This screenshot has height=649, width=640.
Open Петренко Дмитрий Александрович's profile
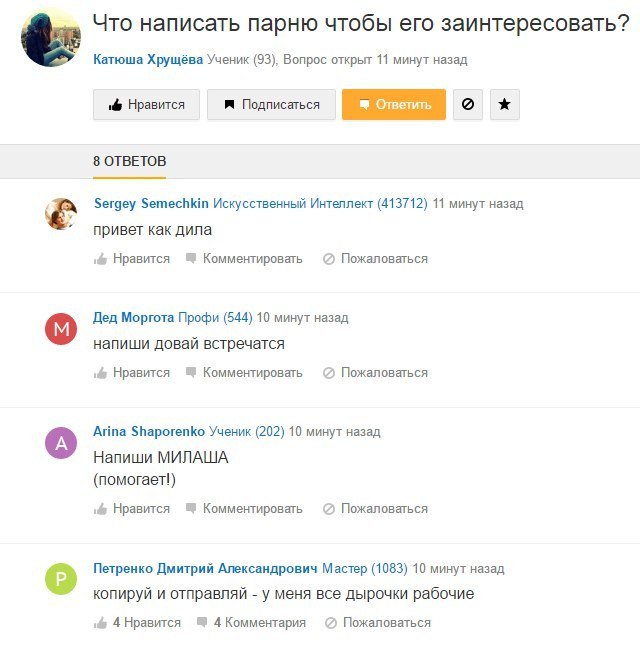tap(205, 568)
